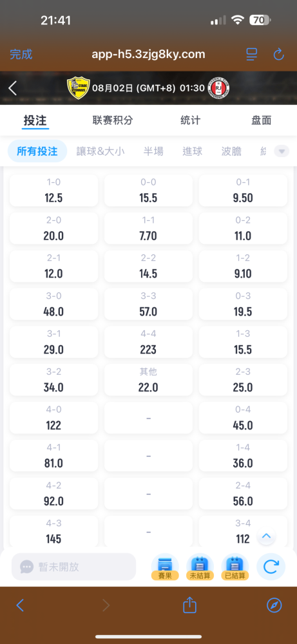Viewport: 297px width, 644px height.
Task: Open the 已結算 settled bets icon
Action: (x=235, y=567)
